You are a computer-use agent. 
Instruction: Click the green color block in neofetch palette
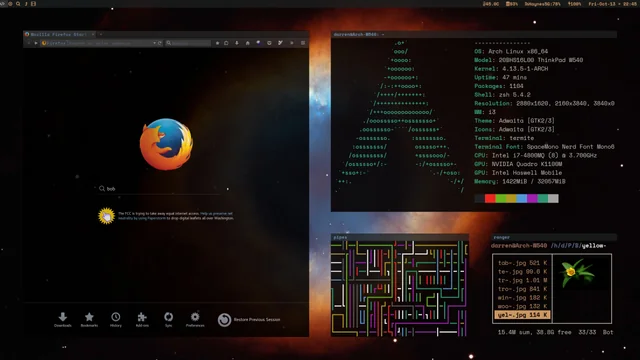[500, 198]
